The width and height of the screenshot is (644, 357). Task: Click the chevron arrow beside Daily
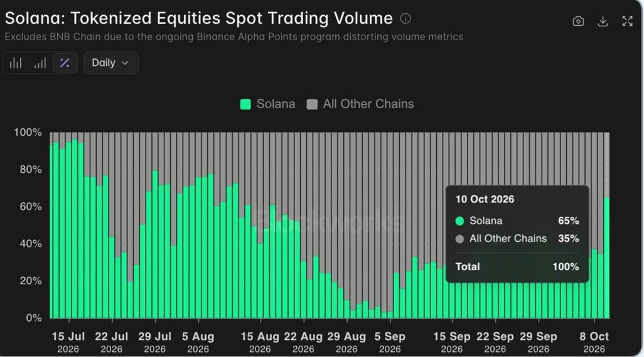click(126, 63)
